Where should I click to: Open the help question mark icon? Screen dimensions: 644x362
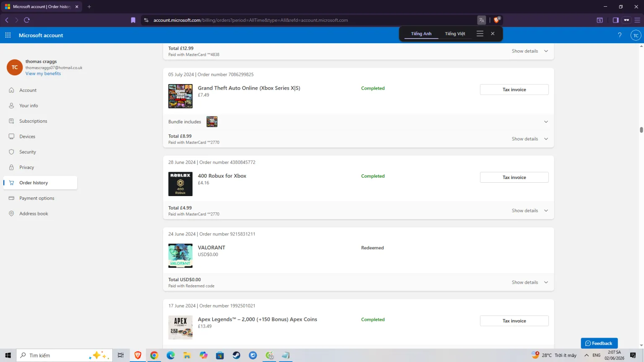coord(620,35)
